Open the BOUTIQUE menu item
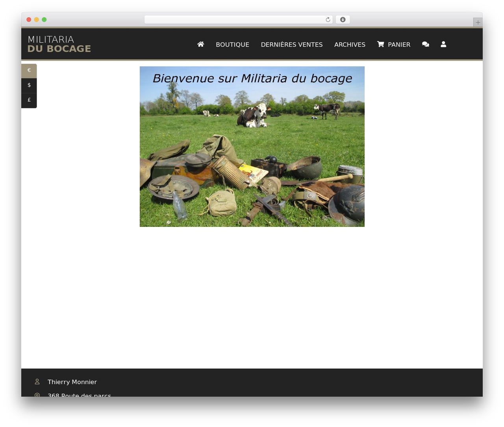This screenshot has width=504, height=427. pyautogui.click(x=232, y=45)
